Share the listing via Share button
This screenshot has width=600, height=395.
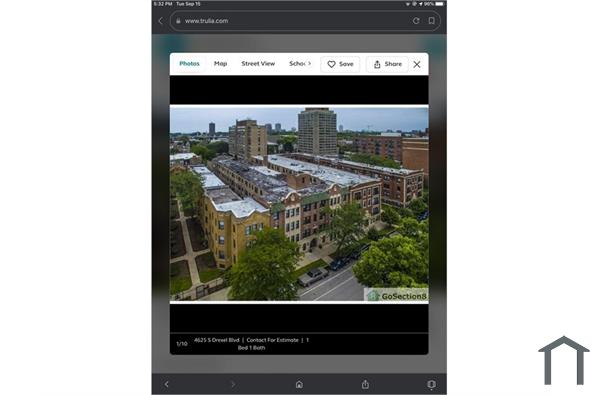pyautogui.click(x=387, y=64)
